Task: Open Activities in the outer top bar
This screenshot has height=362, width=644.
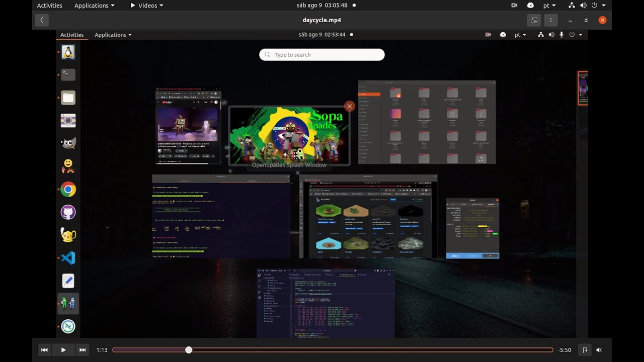Action: pos(50,6)
